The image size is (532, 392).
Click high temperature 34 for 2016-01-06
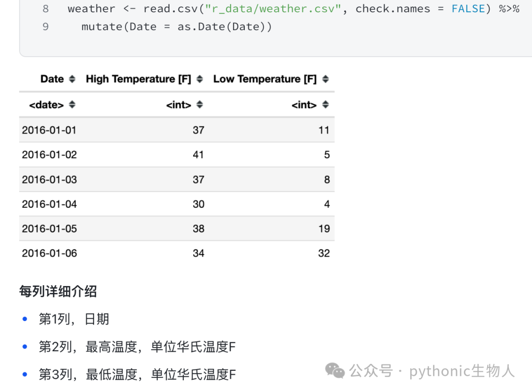(x=199, y=253)
